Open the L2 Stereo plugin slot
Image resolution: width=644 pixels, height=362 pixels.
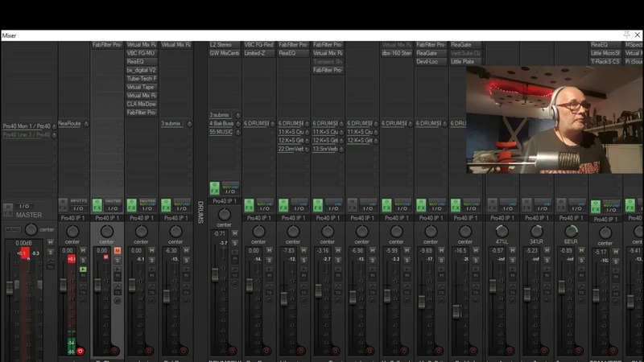tap(225, 45)
